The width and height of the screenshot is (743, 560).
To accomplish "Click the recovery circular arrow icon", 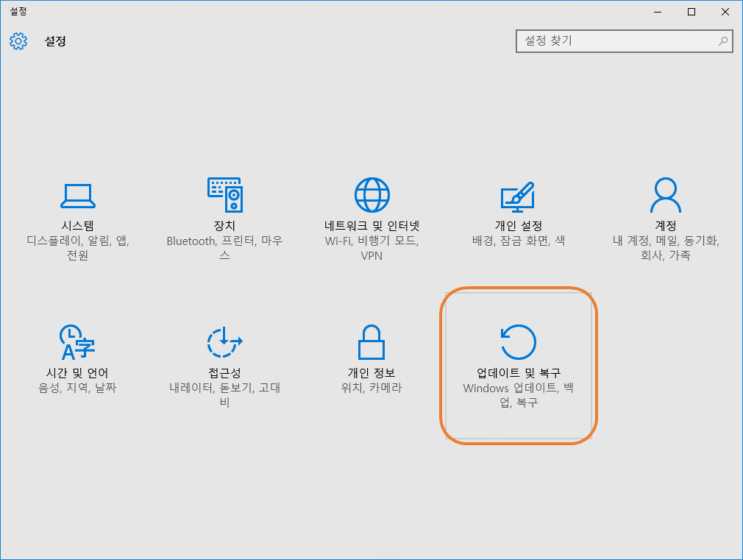I will pos(519,341).
